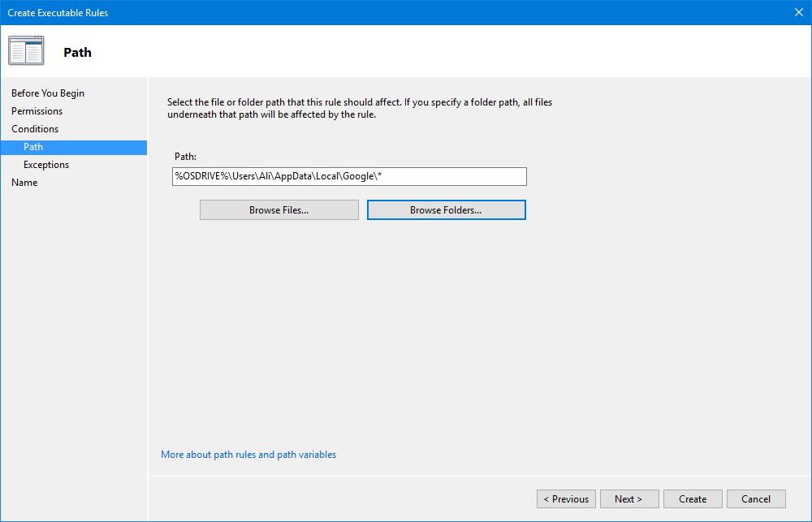Select the highlighted Path step in sidebar
The width and height of the screenshot is (812, 522).
click(33, 147)
